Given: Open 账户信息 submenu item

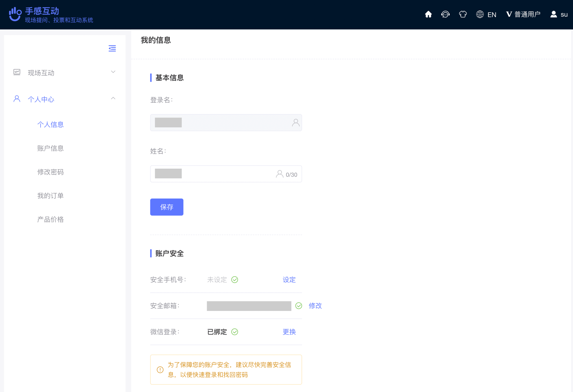Looking at the screenshot, I should click(50, 148).
